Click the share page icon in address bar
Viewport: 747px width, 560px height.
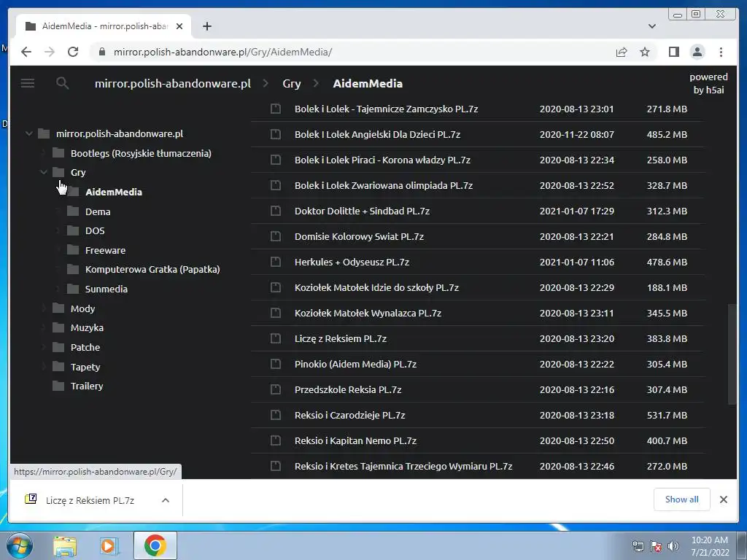click(x=622, y=52)
